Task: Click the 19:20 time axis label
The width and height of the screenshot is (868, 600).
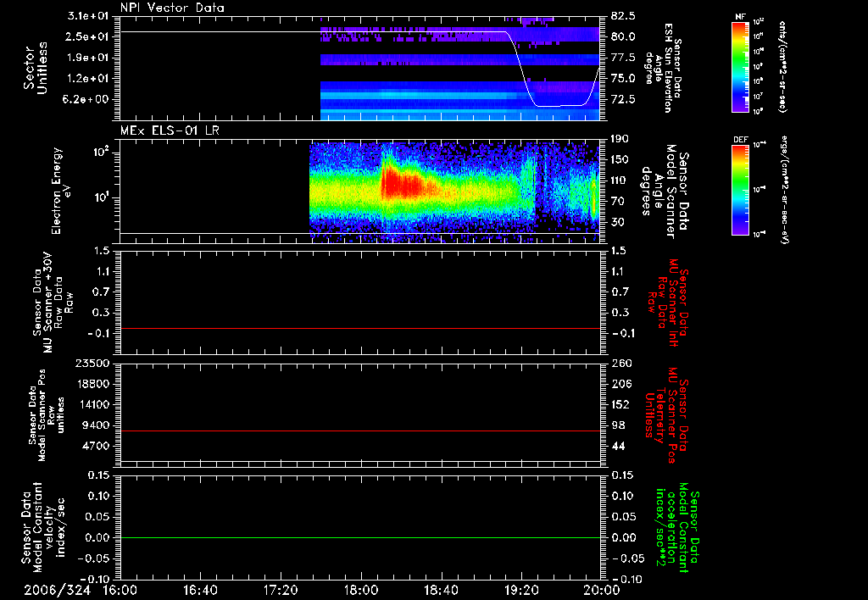Action: pos(521,590)
